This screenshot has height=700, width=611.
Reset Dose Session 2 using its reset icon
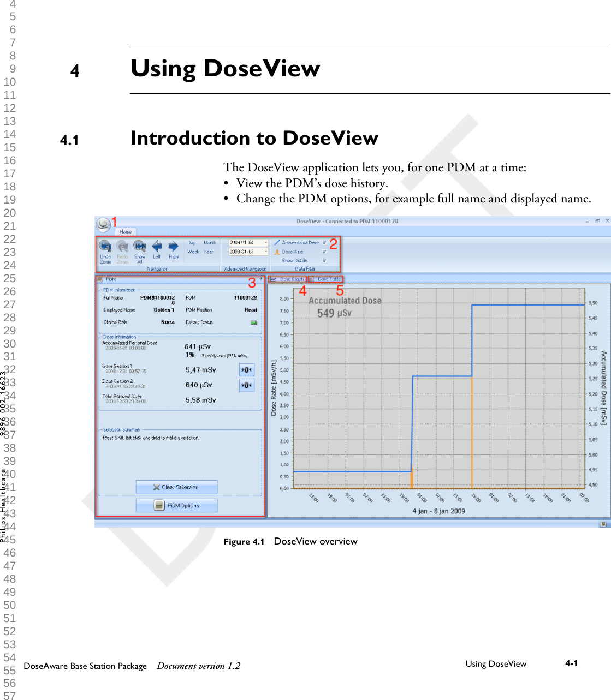click(247, 385)
